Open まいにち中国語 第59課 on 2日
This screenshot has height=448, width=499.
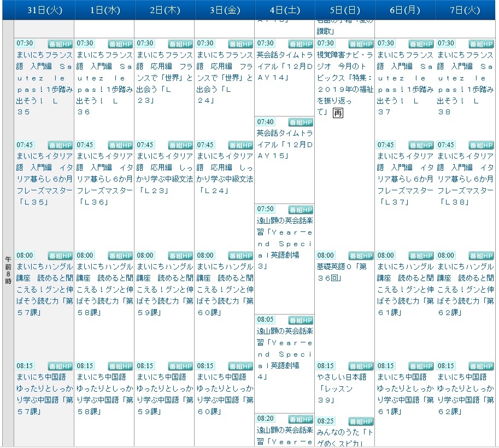(x=165, y=394)
